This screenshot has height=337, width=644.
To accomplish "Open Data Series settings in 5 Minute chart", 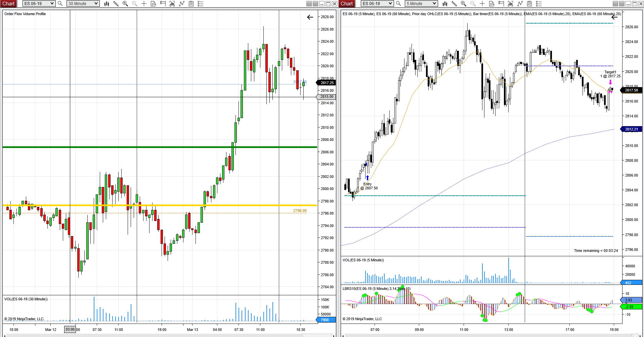I will tap(511, 3).
